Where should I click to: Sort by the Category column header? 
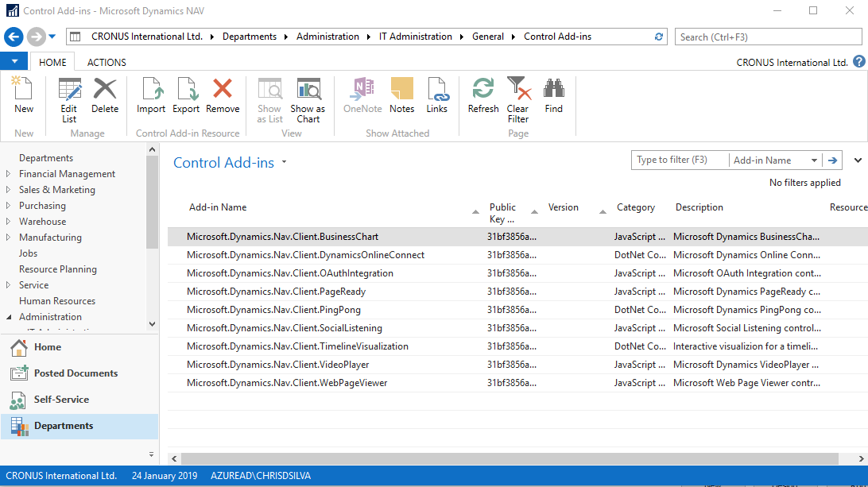pyautogui.click(x=636, y=207)
